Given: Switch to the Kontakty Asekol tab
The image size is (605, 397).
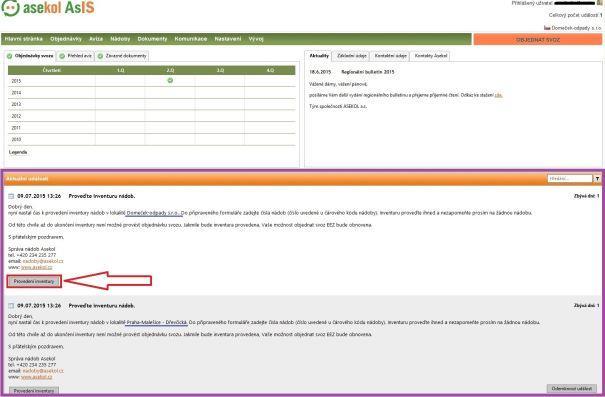Looking at the screenshot, I should coord(431,56).
